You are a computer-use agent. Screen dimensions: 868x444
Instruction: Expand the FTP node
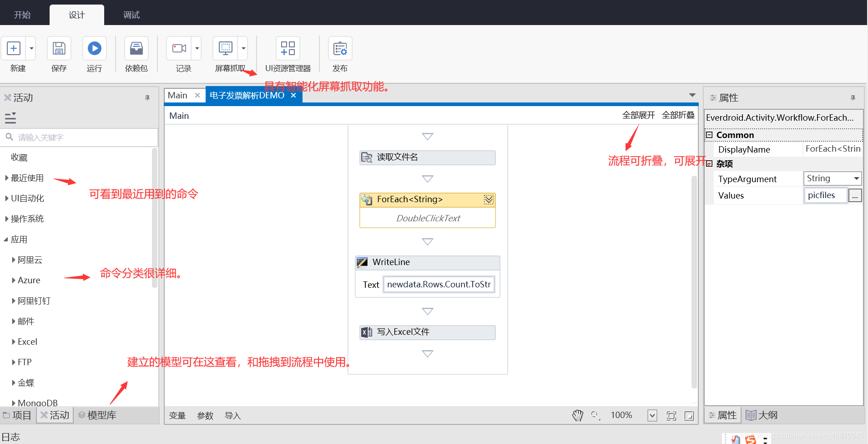pyautogui.click(x=14, y=362)
